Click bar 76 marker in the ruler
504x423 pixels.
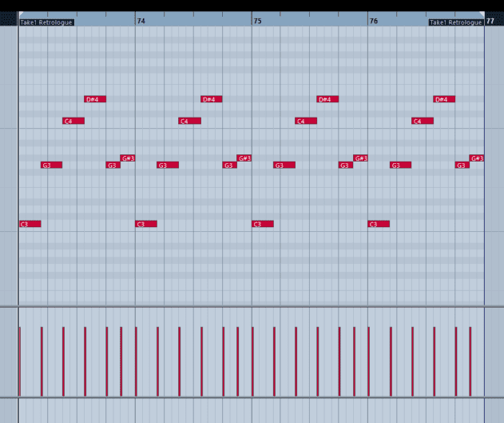(x=374, y=21)
